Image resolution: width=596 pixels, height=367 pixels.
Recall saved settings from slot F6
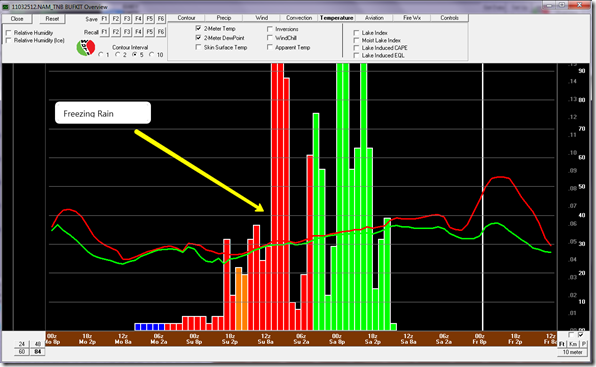tap(161, 32)
